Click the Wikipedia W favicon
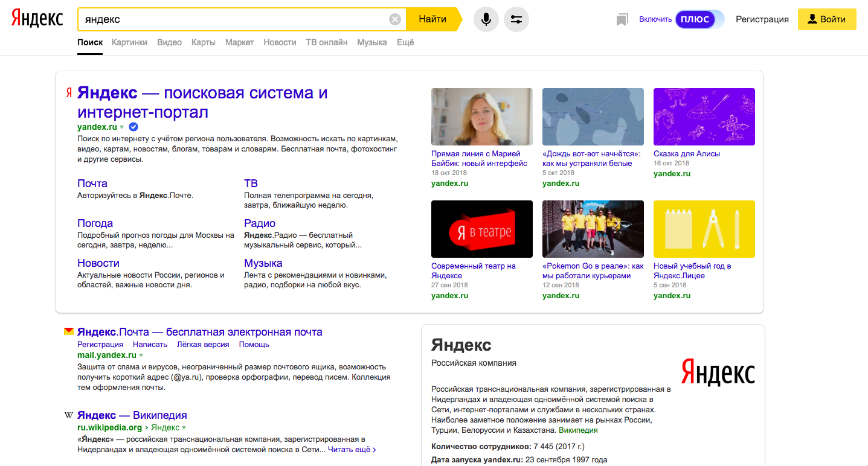 coord(69,415)
